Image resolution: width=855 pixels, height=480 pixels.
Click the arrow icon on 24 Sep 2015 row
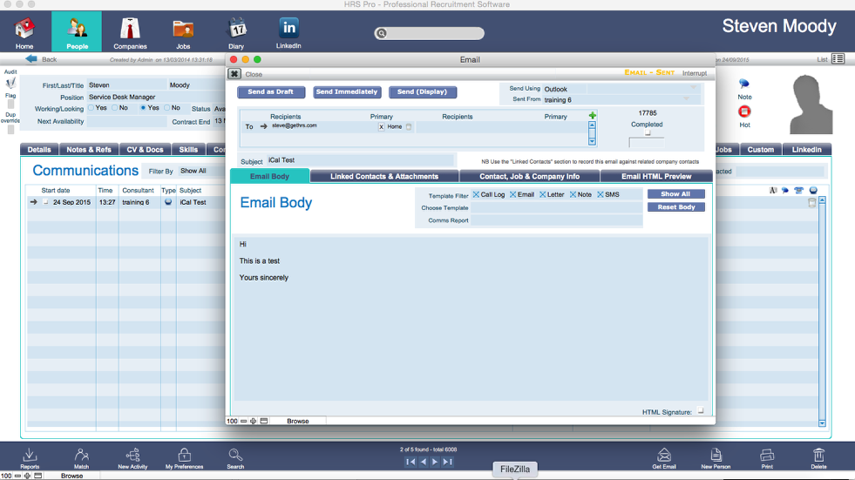[33, 202]
